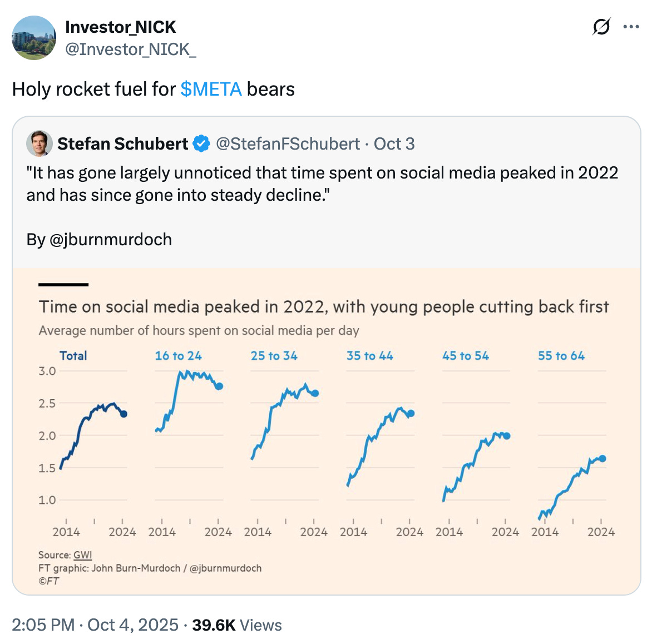Click the @Investor_NICK_ handle
652x644 pixels.
pyautogui.click(x=130, y=49)
